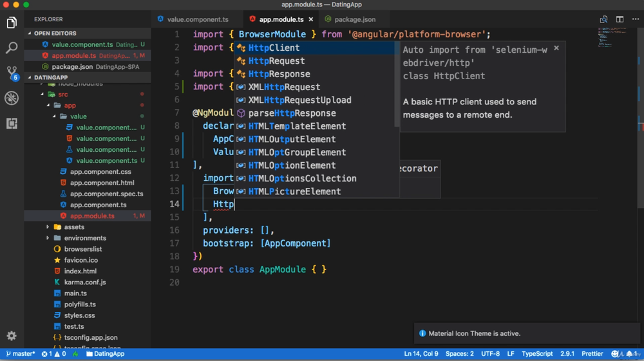Click Prettier in status bar
This screenshot has height=361, width=644.
(x=592, y=354)
